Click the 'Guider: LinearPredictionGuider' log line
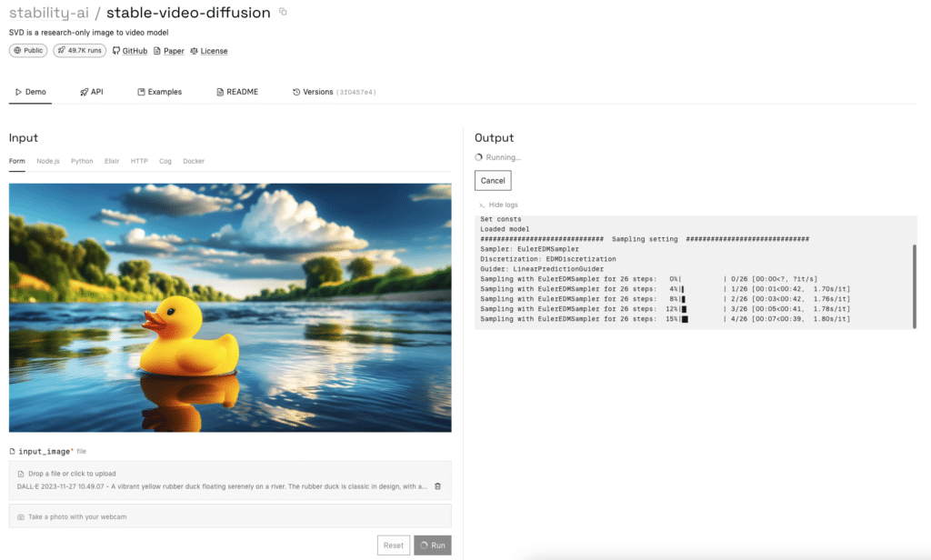The image size is (931, 560). point(542,269)
